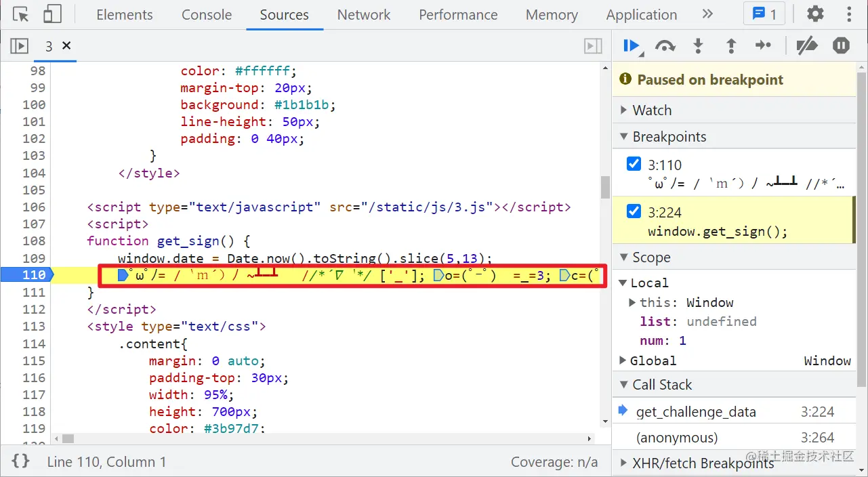Click line number 106 in the gutter
The width and height of the screenshot is (868, 477).
(34, 207)
